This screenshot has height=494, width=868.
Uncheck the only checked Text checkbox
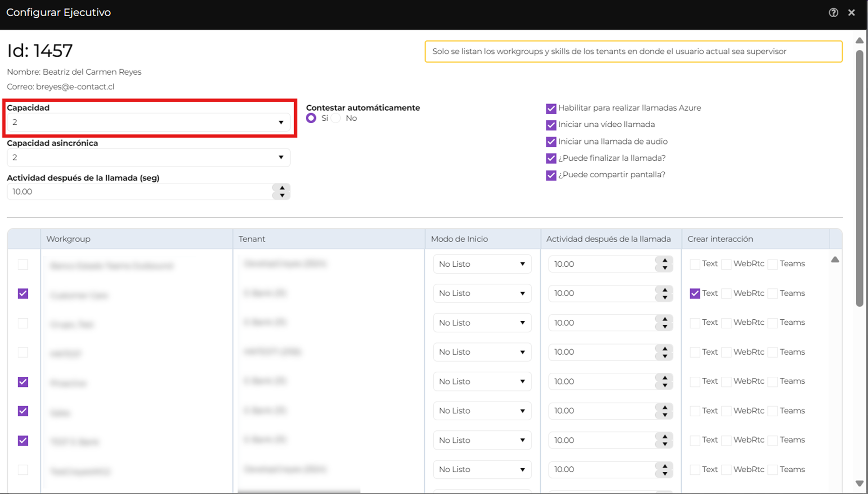point(695,293)
